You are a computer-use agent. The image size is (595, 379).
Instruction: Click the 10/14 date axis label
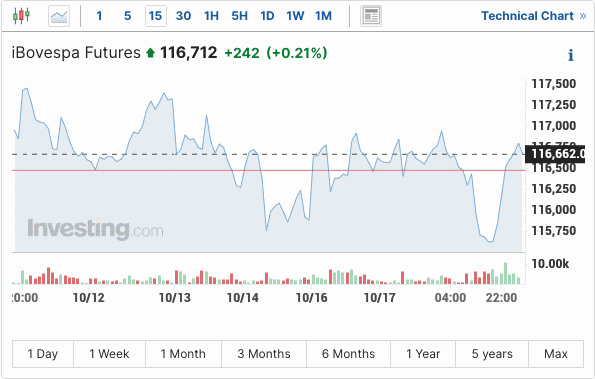pyautogui.click(x=242, y=298)
